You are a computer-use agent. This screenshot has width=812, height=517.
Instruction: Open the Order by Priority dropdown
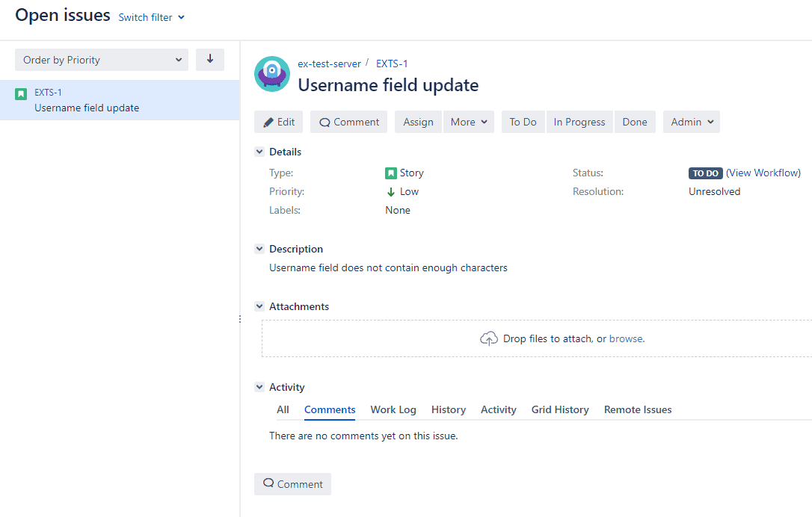click(102, 60)
